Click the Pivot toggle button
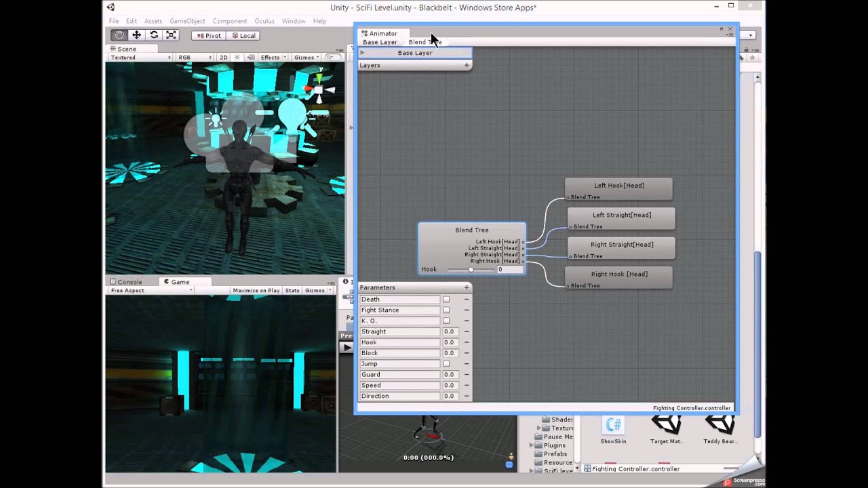This screenshot has width=868, height=488. pyautogui.click(x=209, y=35)
